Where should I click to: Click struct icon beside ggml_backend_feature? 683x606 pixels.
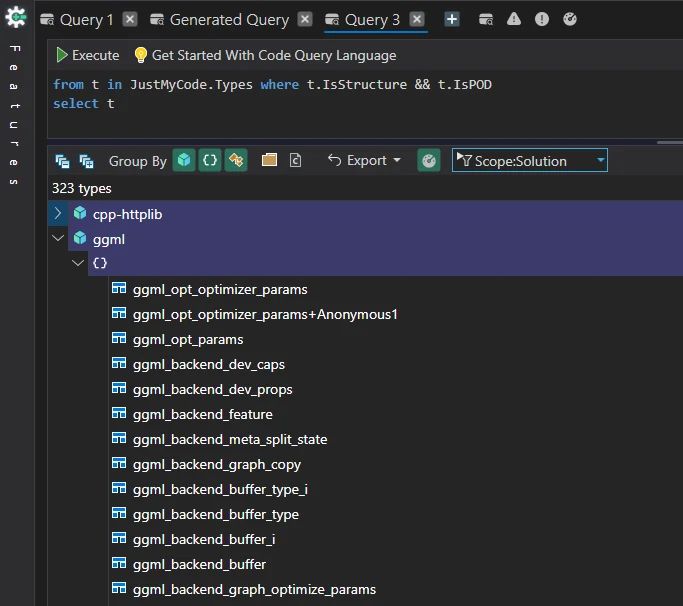119,413
